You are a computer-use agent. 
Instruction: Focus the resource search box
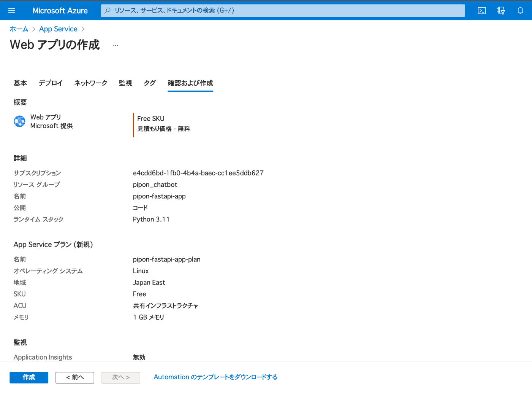click(x=283, y=11)
